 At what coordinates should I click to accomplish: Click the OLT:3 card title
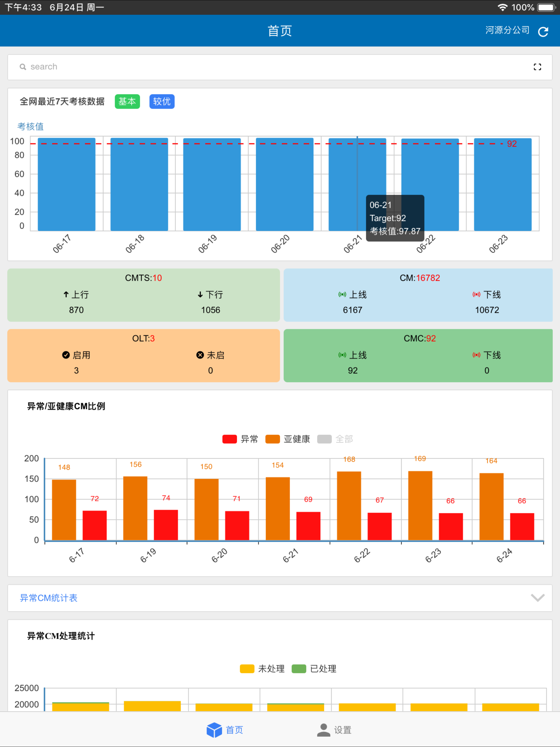pos(144,339)
